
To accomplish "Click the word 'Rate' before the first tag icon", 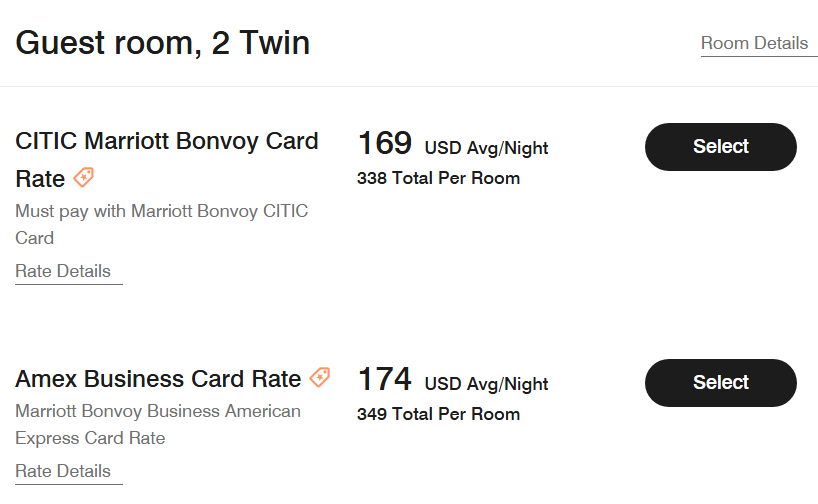I will point(40,179).
